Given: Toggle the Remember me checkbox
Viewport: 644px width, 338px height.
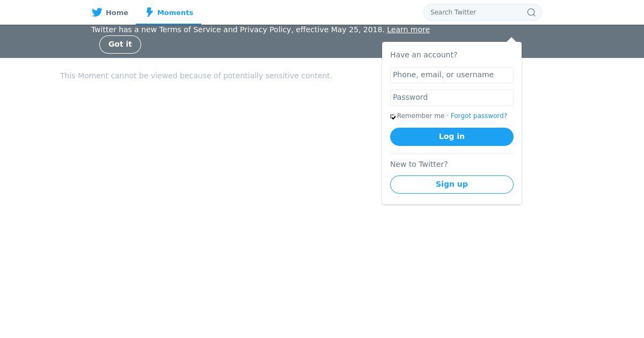Looking at the screenshot, I should point(393,116).
